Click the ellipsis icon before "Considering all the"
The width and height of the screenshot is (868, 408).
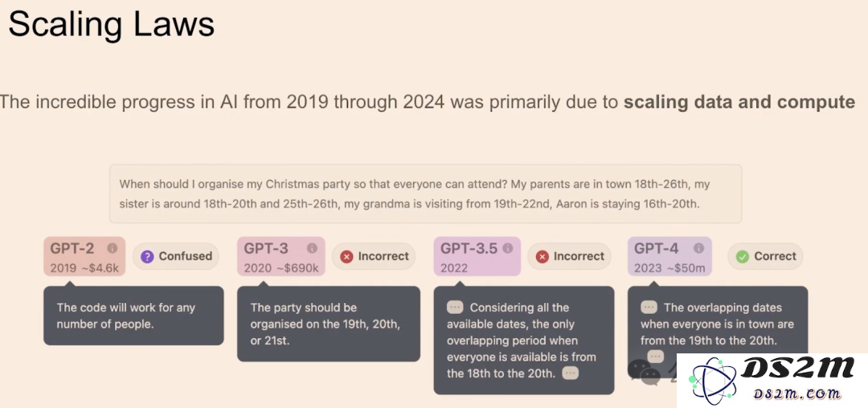pyautogui.click(x=455, y=308)
